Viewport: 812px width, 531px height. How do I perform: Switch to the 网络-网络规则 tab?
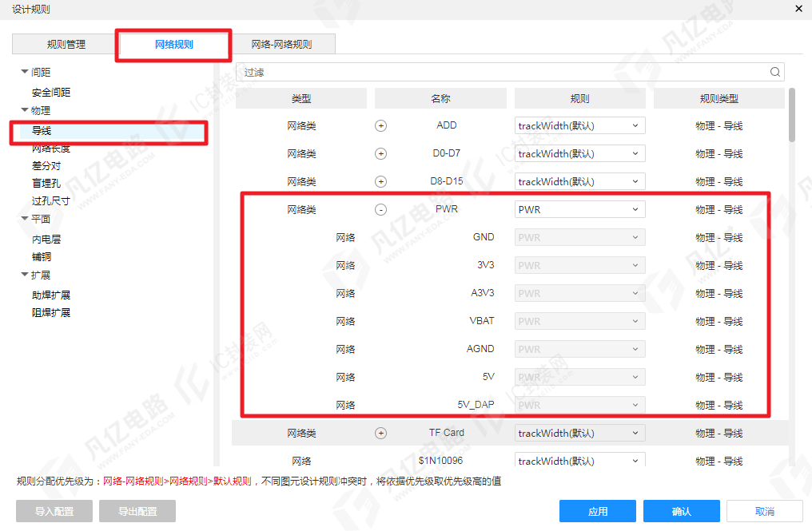281,44
